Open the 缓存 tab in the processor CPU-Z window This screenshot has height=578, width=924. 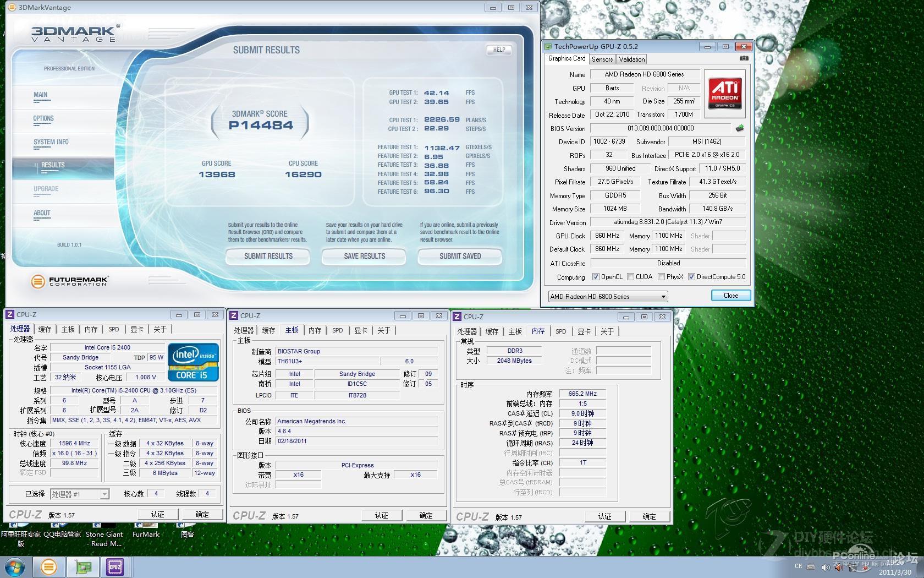pos(45,329)
